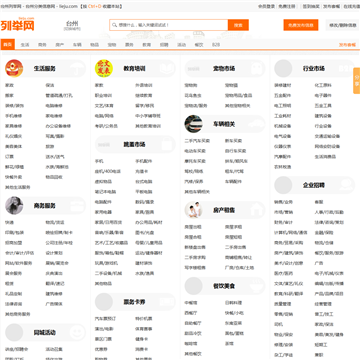The height and width of the screenshot is (360, 360).
Task: Open the 行业市场 heading
Action: pos(314,68)
